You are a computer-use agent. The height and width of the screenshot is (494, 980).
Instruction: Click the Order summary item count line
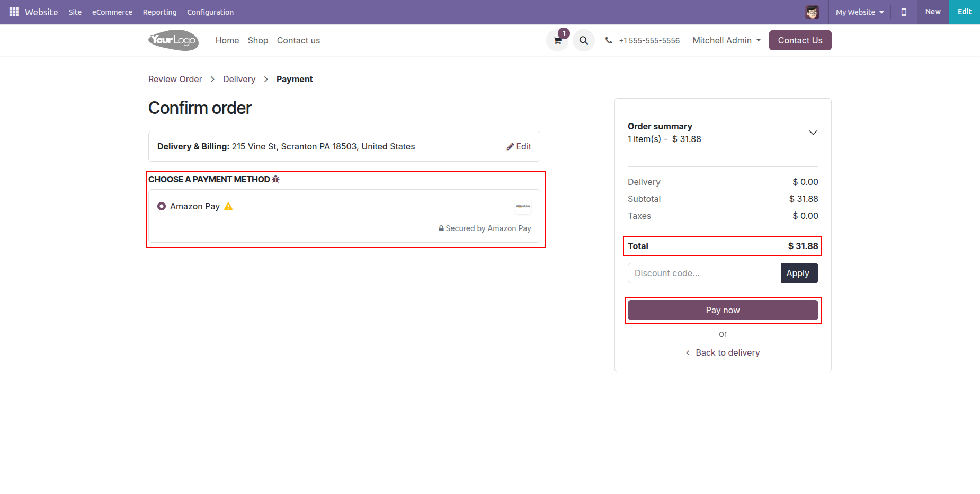(x=664, y=139)
